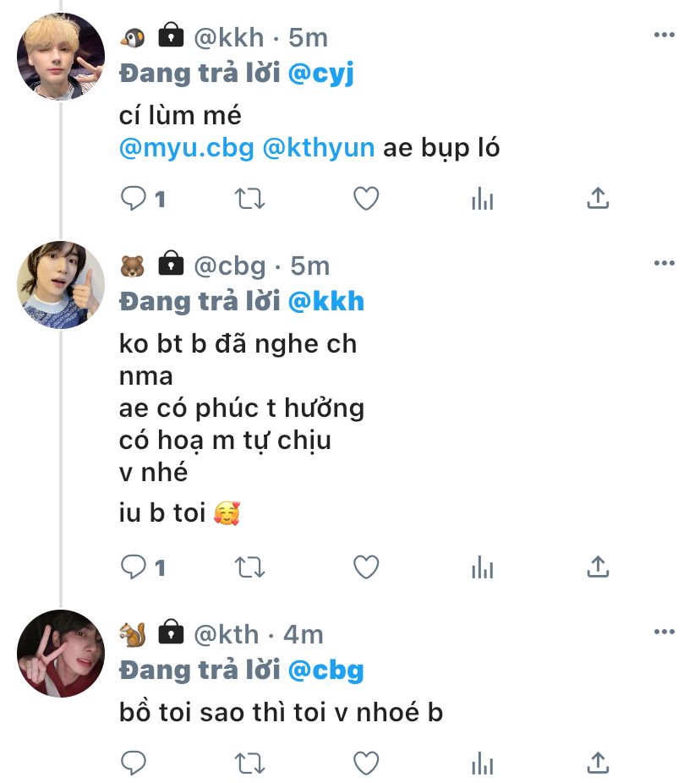Like the tweet from @cbg

tap(365, 567)
